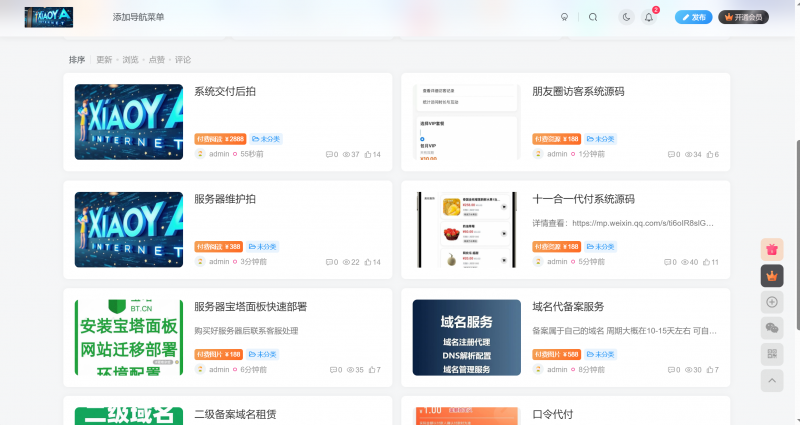The image size is (800, 425).
Task: Click the blue 发布 button
Action: (693, 17)
